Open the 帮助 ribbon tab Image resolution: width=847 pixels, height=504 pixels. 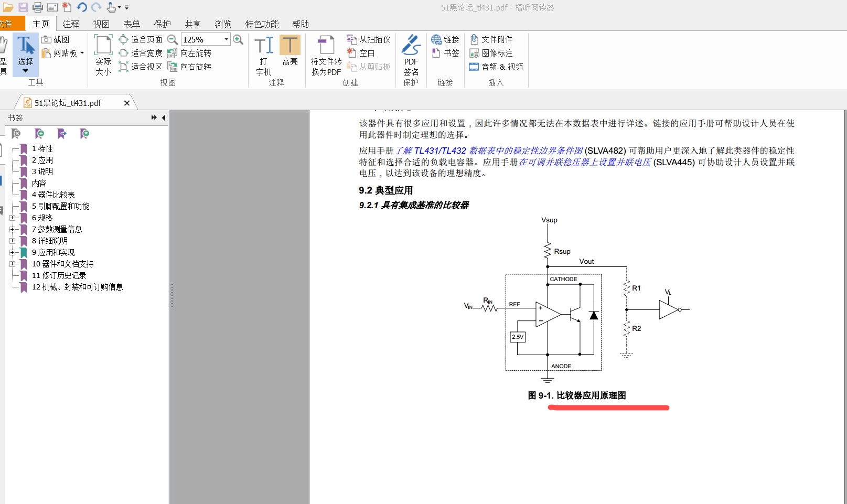(x=301, y=24)
